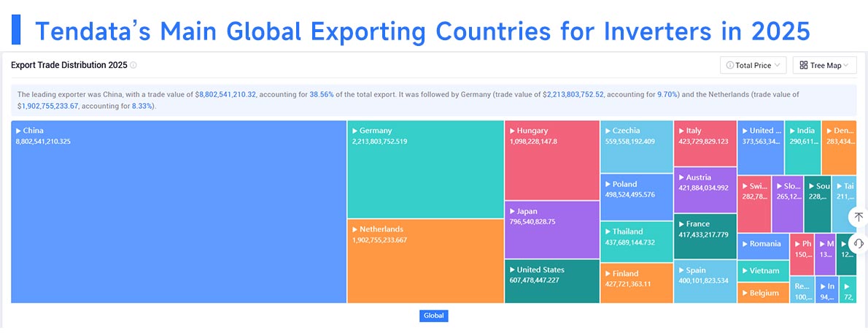Select the Spain treemap tile

(705, 281)
